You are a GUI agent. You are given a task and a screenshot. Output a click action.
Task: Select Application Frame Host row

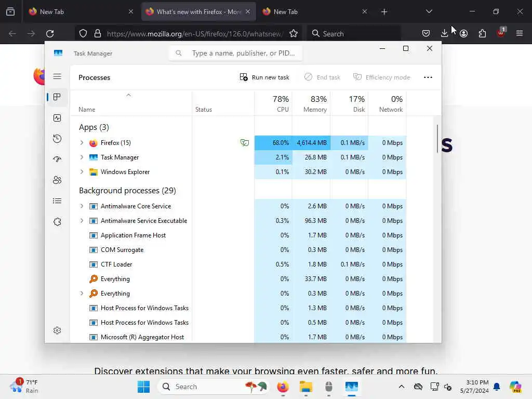(238, 235)
